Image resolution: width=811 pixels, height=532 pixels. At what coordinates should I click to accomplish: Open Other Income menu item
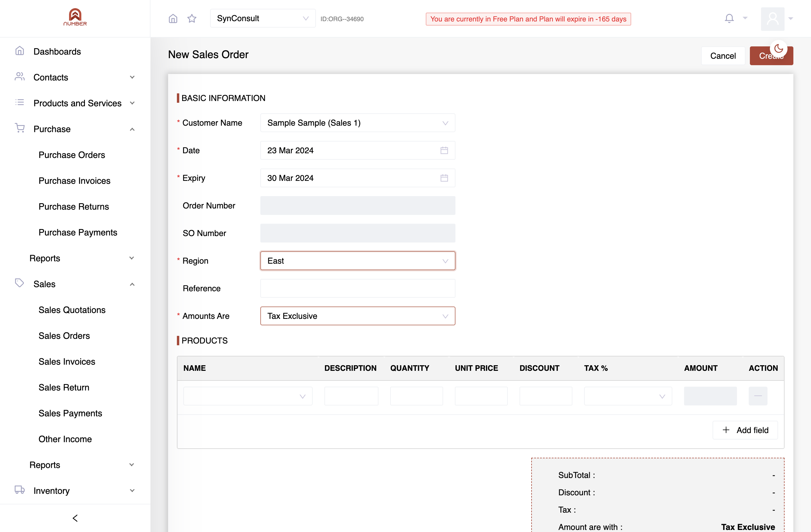[65, 439]
